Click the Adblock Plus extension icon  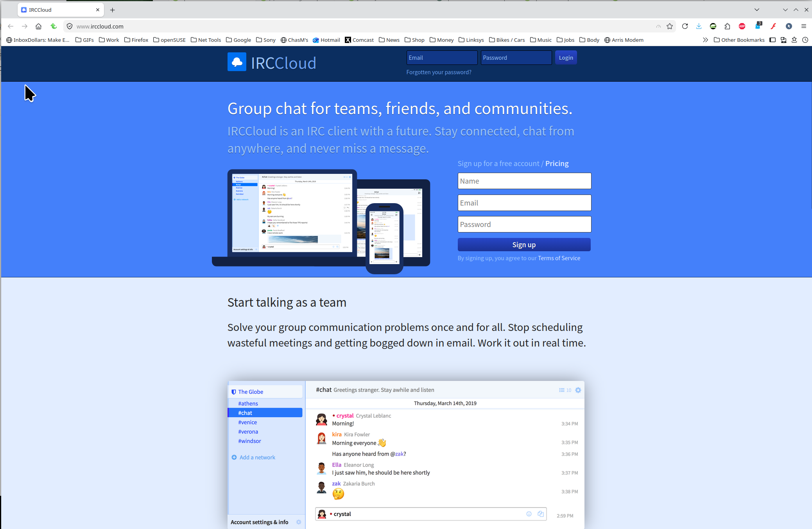tap(742, 26)
